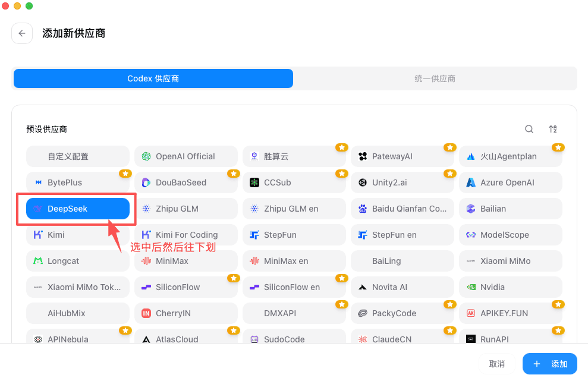Choose the AtlasCloud provider
The image size is (588, 381).
[186, 336]
